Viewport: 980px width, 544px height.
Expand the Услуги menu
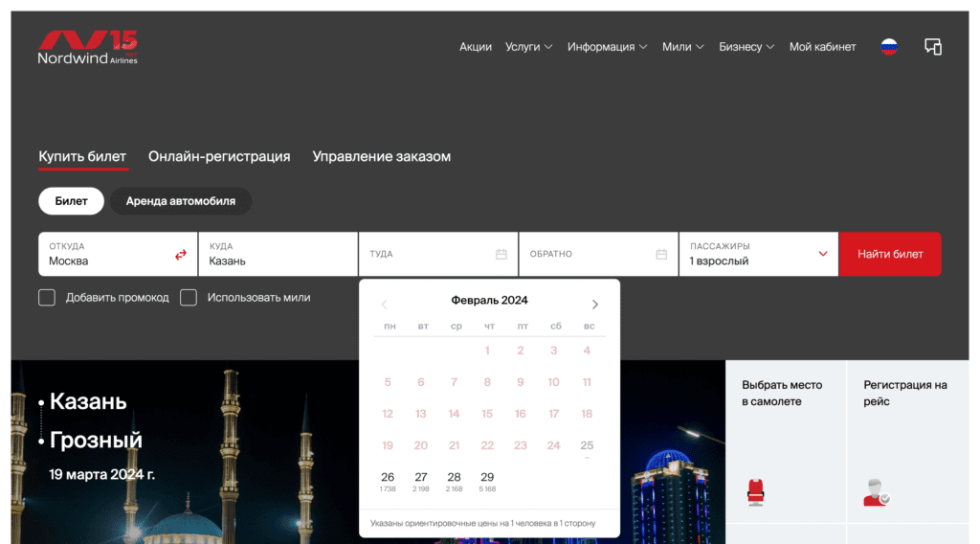[528, 47]
